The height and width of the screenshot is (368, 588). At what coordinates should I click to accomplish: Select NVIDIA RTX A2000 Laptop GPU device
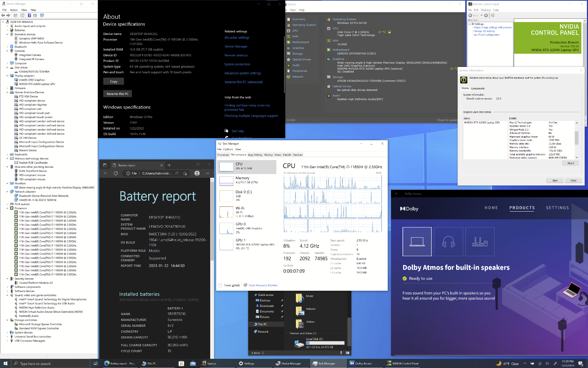(37, 84)
